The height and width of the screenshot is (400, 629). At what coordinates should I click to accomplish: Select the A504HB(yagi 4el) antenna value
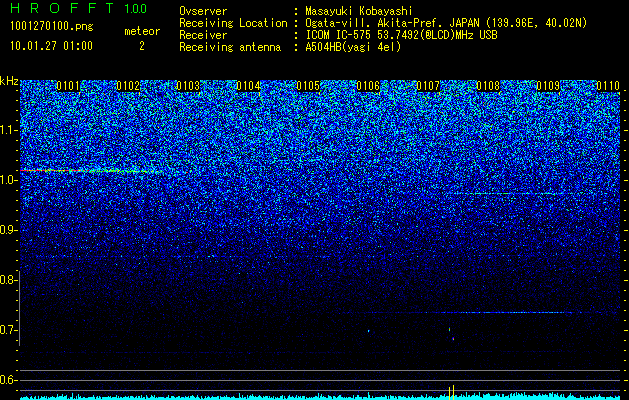[x=353, y=47]
